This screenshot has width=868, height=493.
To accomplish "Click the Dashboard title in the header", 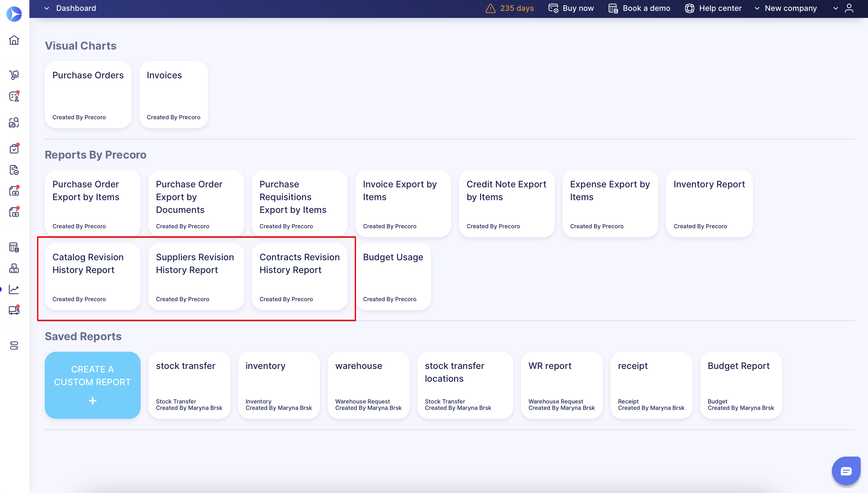I will (x=76, y=8).
